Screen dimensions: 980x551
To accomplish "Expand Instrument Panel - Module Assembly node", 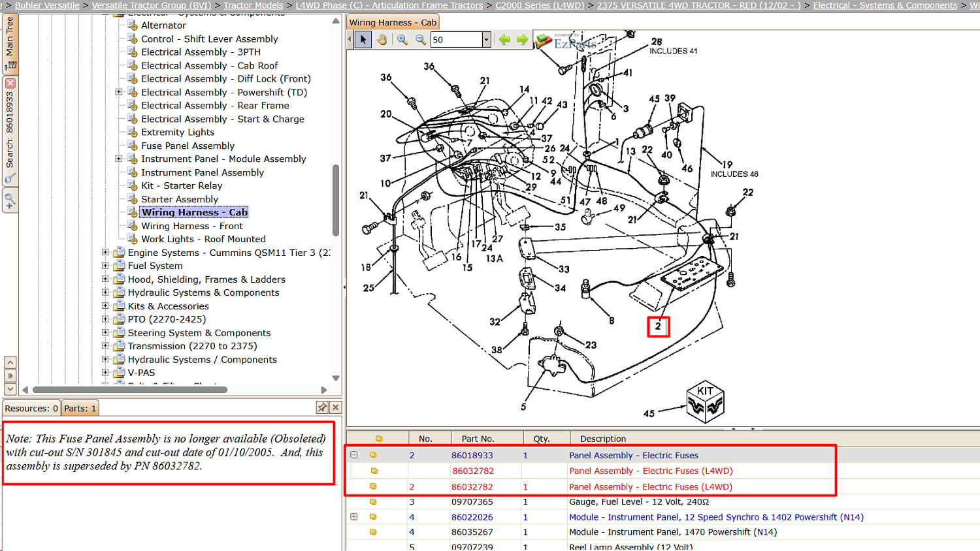I will point(119,159).
